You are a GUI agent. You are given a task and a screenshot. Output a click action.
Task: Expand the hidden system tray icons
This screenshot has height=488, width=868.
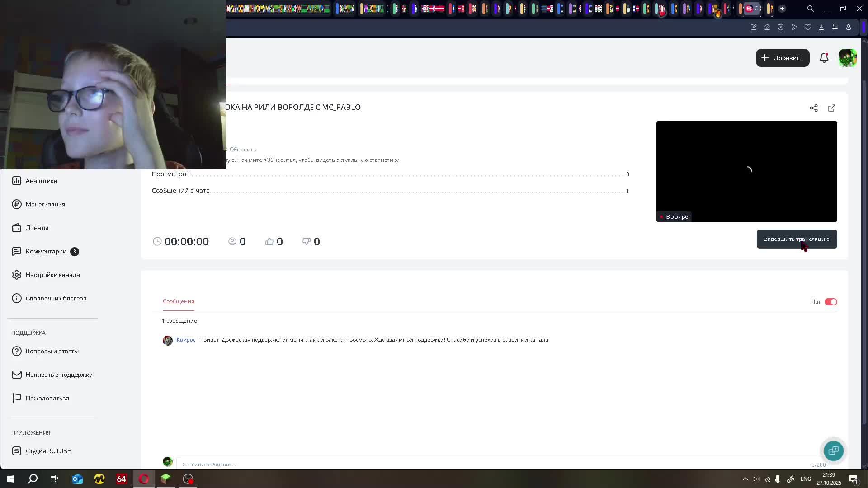pyautogui.click(x=745, y=479)
